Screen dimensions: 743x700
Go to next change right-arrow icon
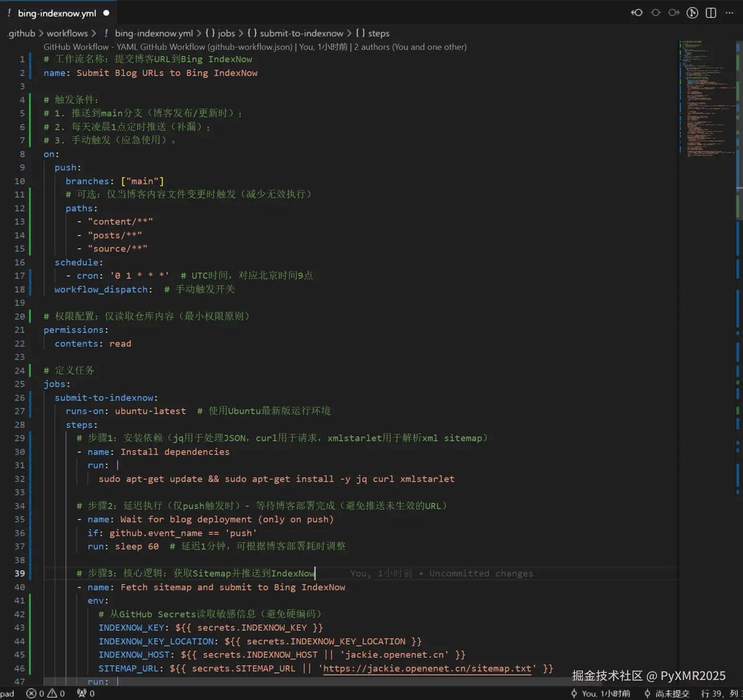674,13
